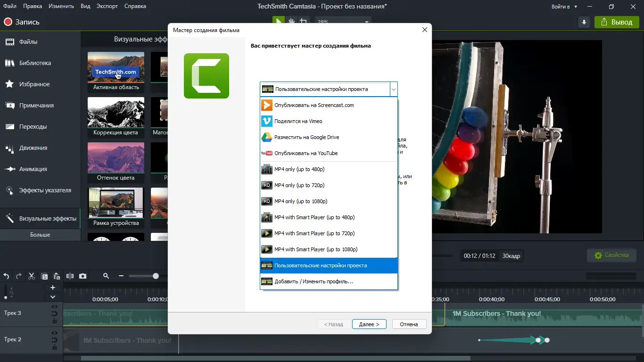Click the Далее > button
This screenshot has width=644, height=362.
click(369, 324)
